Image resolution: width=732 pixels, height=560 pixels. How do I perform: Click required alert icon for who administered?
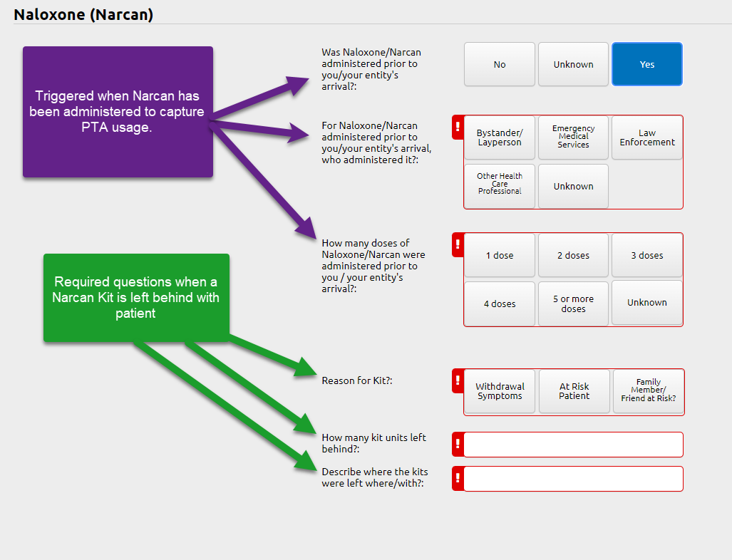click(458, 128)
